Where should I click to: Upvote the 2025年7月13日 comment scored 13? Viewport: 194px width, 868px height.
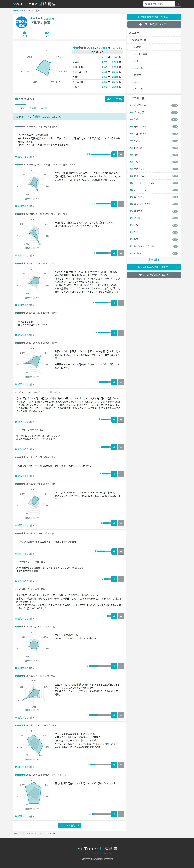(x=114, y=303)
